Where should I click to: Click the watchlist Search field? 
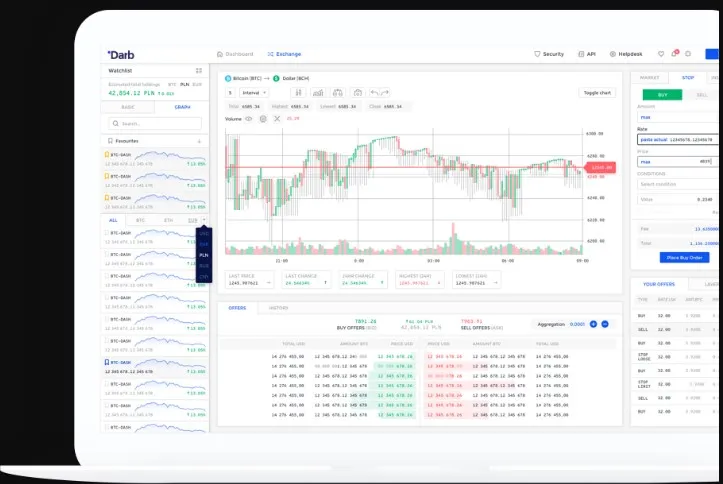155,124
